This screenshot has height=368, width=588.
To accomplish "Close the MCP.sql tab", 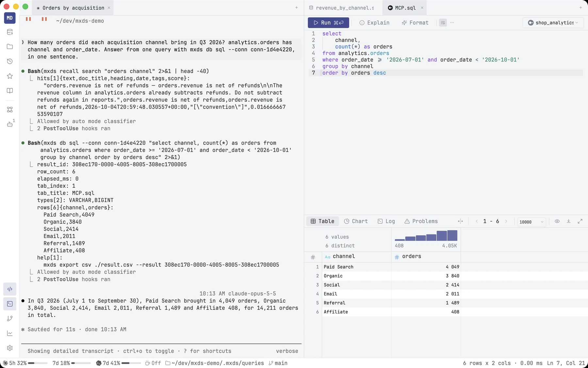I will 422,8.
